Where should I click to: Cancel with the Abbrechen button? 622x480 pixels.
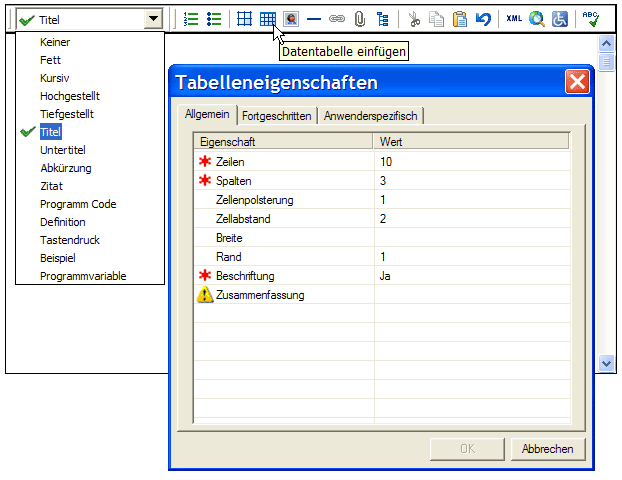pos(548,449)
